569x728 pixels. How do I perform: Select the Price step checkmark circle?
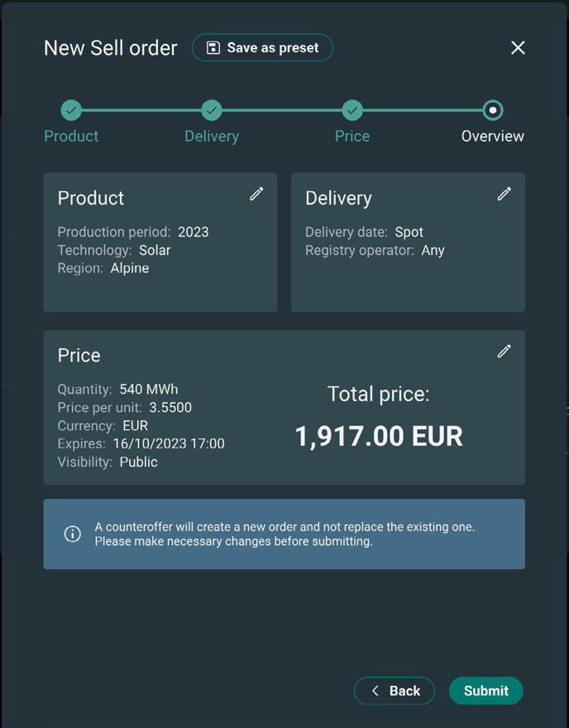(x=352, y=110)
